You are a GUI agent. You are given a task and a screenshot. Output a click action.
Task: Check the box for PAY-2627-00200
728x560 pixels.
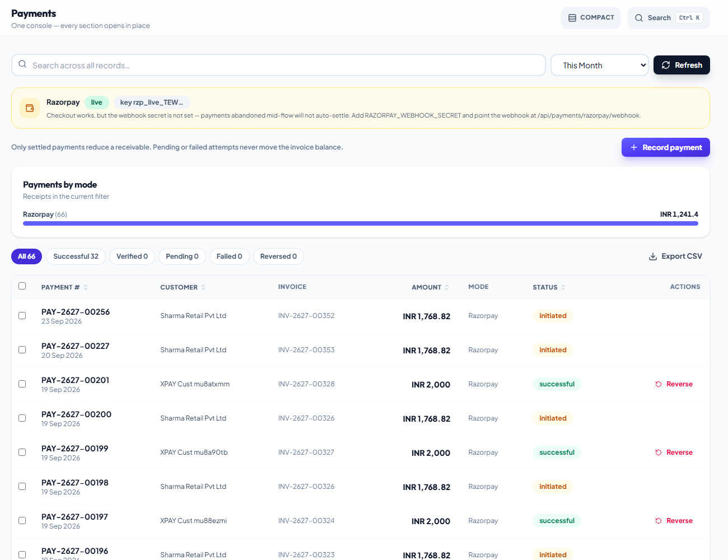[x=22, y=418]
